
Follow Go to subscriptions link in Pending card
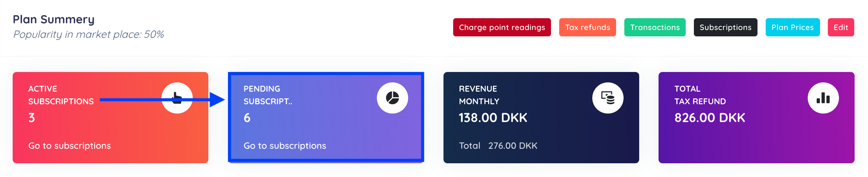pyautogui.click(x=285, y=146)
